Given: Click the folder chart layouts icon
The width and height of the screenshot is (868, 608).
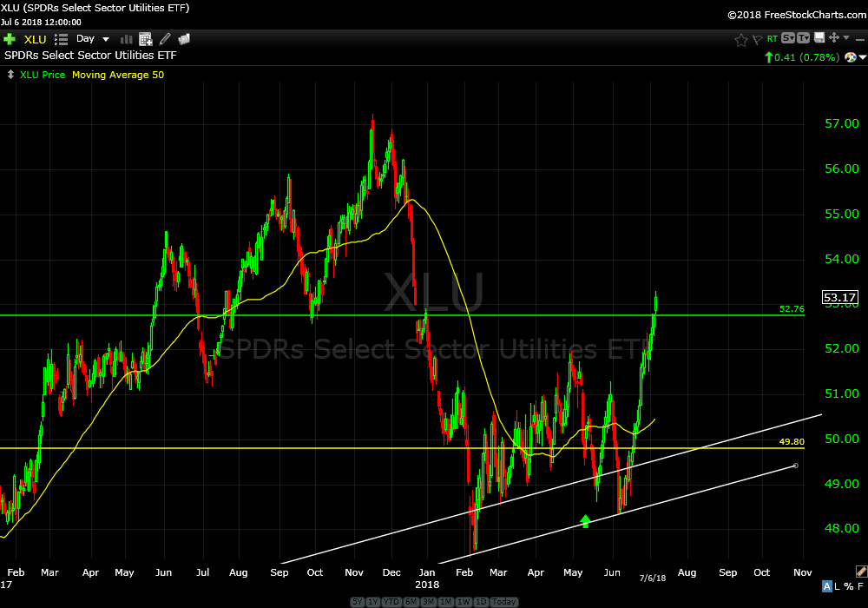Looking at the screenshot, I should pyautogui.click(x=184, y=39).
